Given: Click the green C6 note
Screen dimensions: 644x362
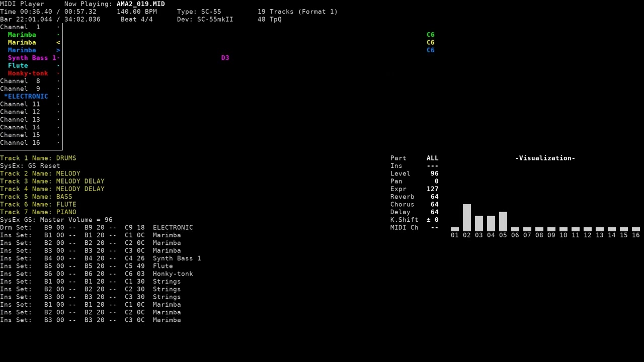Looking at the screenshot, I should point(431,35).
